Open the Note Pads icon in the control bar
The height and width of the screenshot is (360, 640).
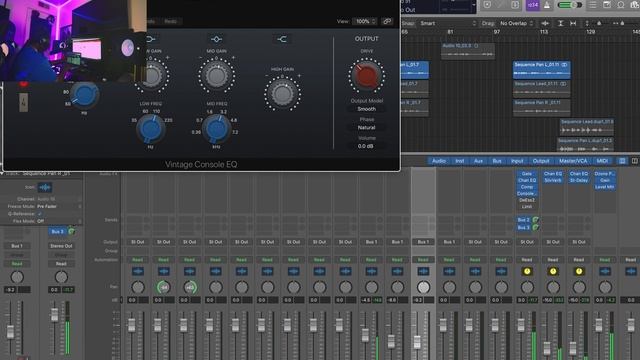(x=607, y=5)
